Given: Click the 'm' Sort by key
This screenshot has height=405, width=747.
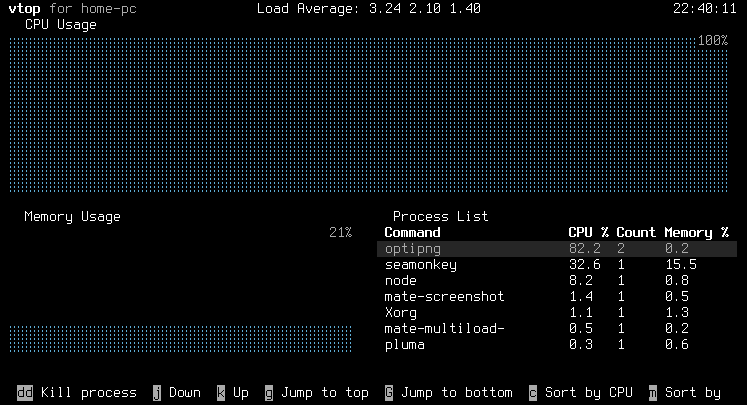Looking at the screenshot, I should point(653,393).
